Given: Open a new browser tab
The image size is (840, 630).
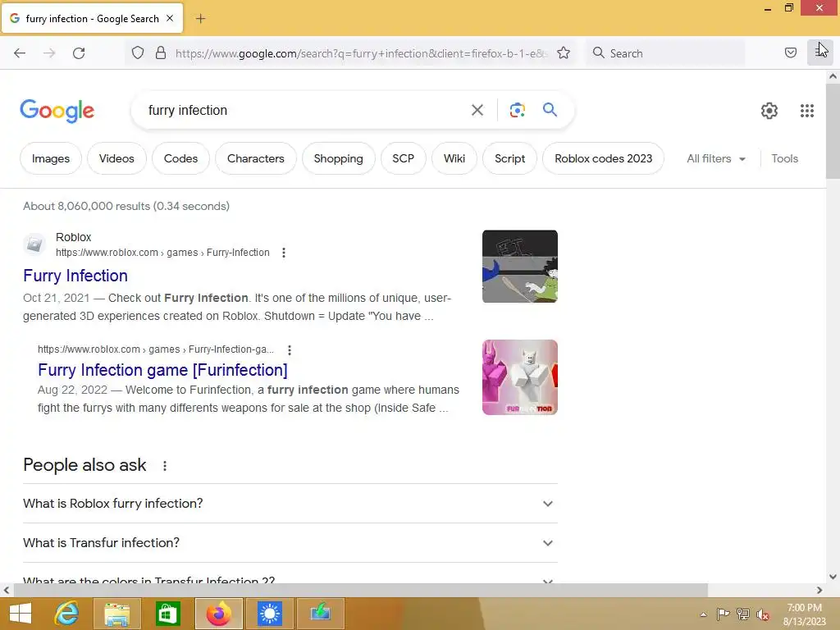Looking at the screenshot, I should [x=200, y=19].
